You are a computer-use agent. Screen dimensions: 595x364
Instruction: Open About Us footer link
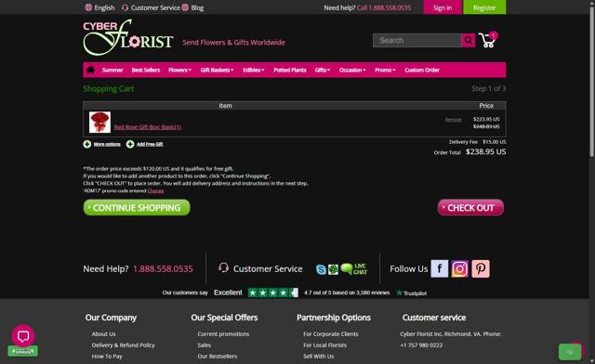tap(103, 334)
